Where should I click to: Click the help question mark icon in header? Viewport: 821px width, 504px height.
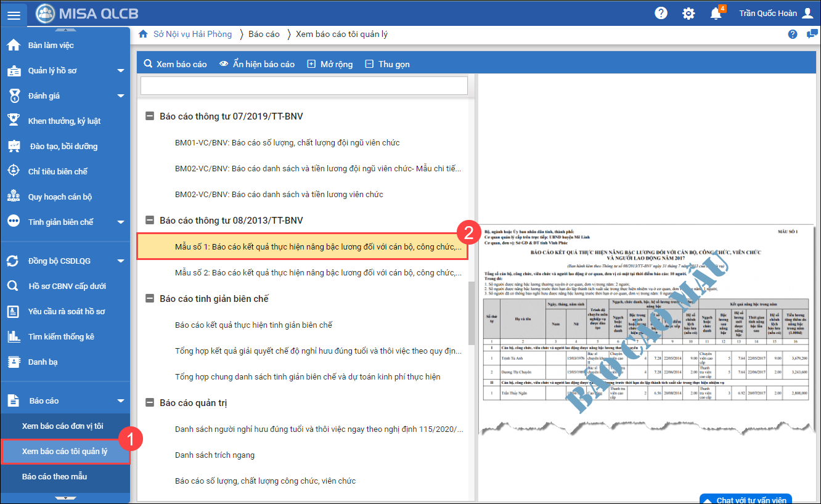point(661,14)
